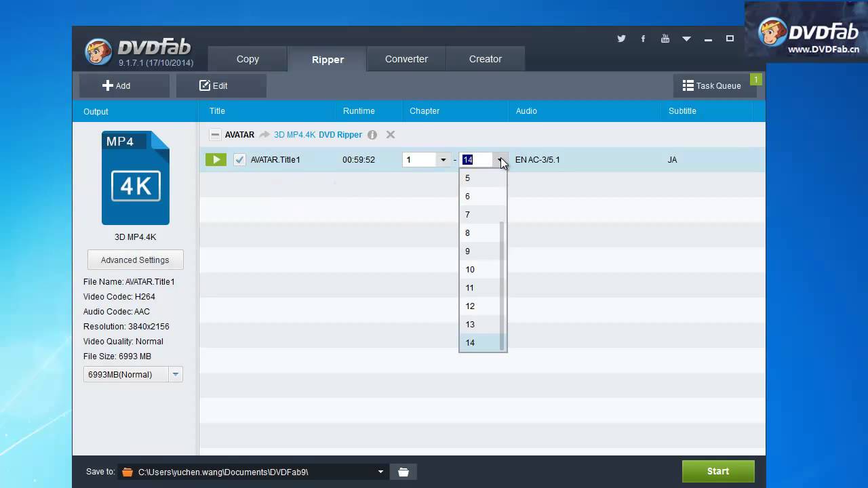Screen dimensions: 868x488
Task: Remove the AVATAR source with X icon
Action: [x=391, y=135]
